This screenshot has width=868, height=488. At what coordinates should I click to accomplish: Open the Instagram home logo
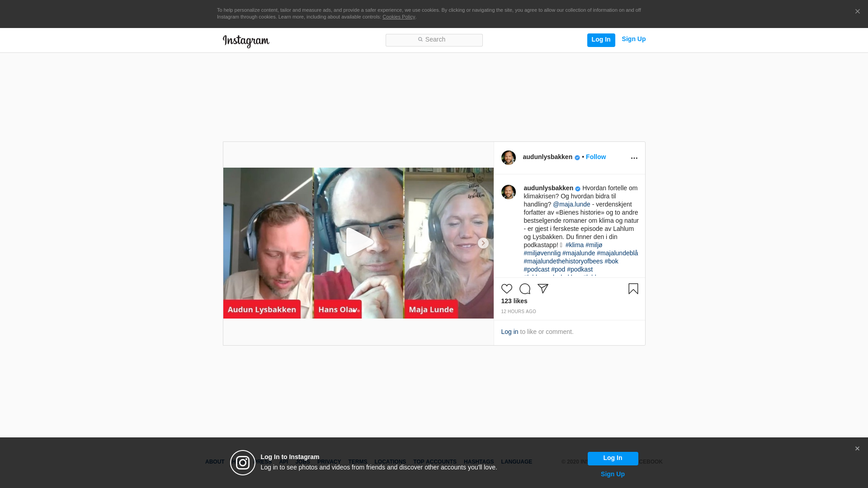(246, 41)
